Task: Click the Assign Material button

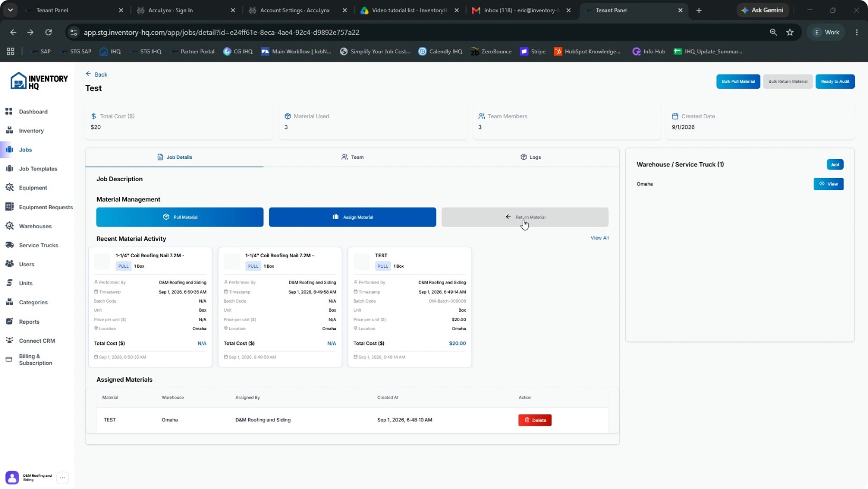Action: point(352,217)
